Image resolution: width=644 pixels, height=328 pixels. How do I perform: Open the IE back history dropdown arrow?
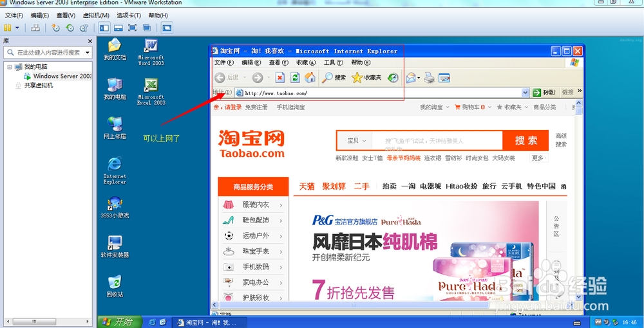coord(244,77)
